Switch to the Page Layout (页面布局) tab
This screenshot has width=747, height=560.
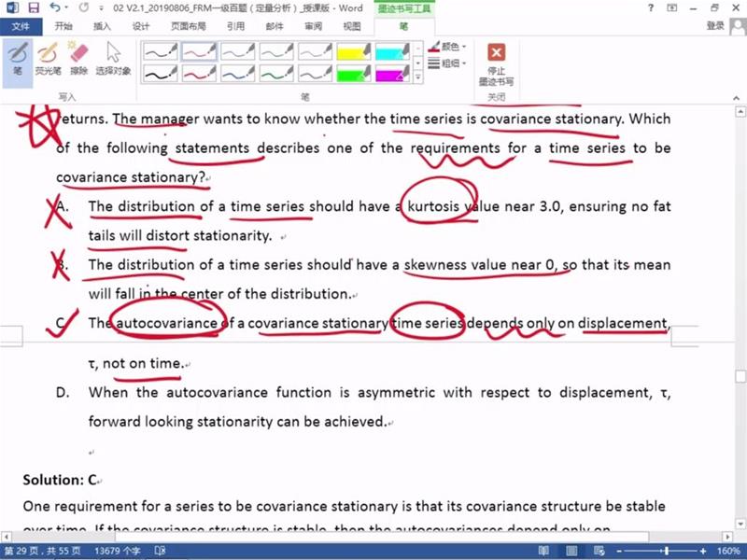pos(189,26)
